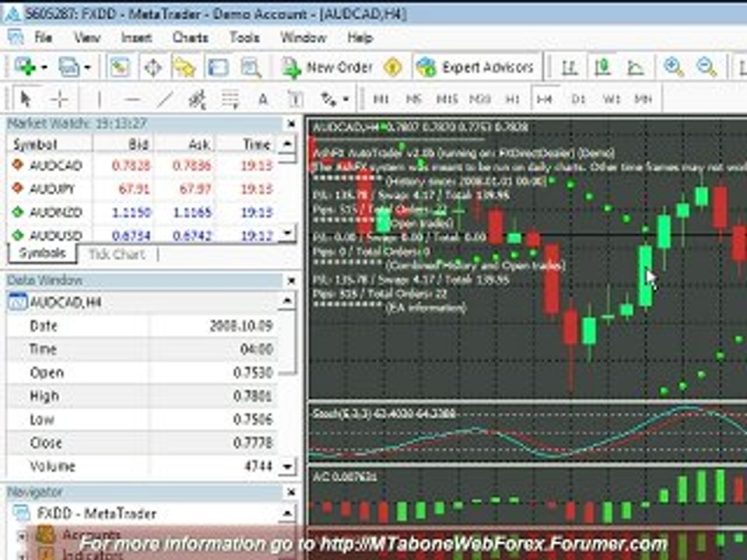
Task: Switch to the Symbols tab
Action: [x=42, y=254]
